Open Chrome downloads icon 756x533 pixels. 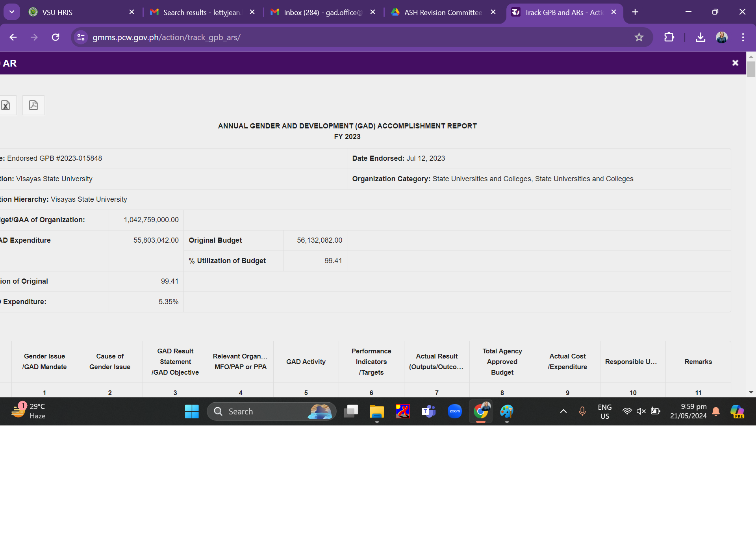[700, 37]
